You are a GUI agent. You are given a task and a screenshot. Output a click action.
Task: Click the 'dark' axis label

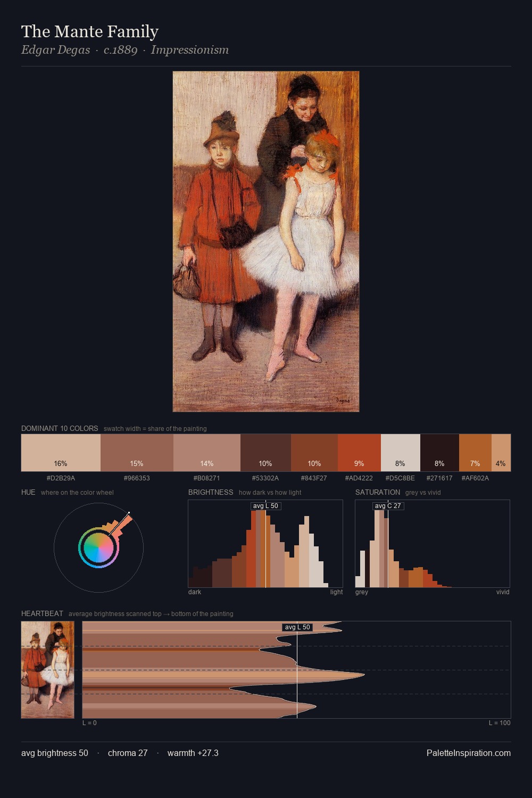pyautogui.click(x=195, y=592)
